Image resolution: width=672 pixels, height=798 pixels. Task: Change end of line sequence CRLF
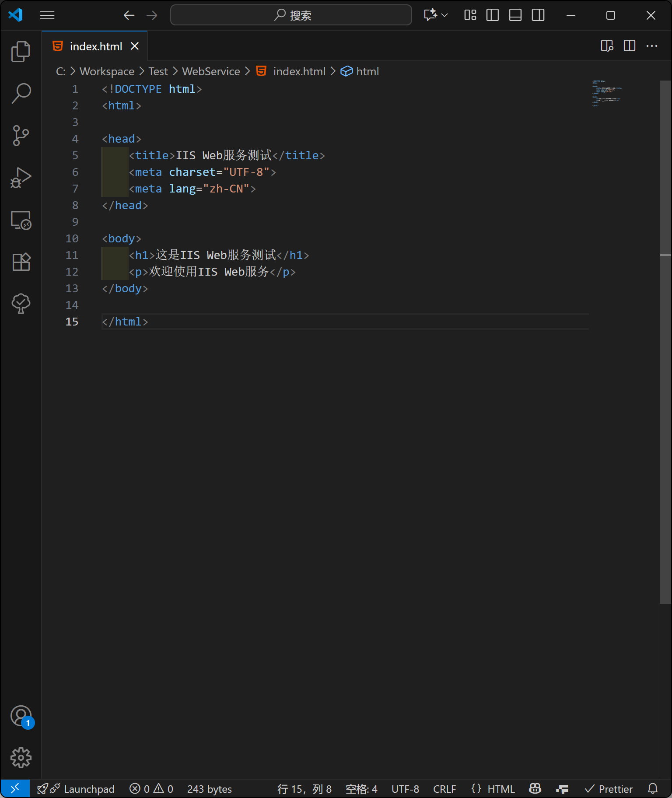[444, 789]
